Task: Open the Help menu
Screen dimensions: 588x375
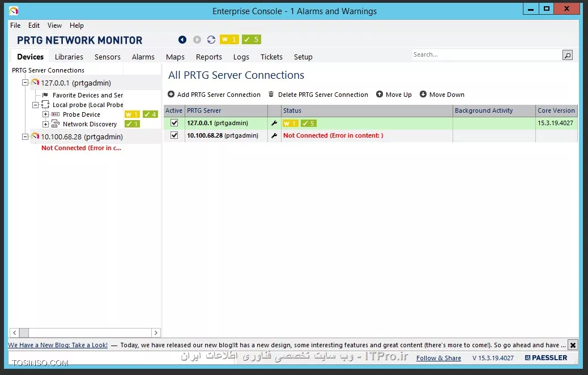Action: [76, 25]
